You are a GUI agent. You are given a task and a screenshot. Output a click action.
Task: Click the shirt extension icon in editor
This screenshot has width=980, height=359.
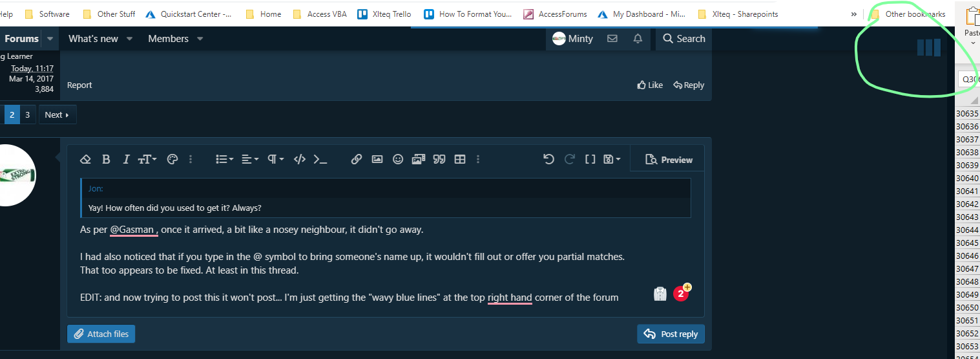click(x=660, y=294)
